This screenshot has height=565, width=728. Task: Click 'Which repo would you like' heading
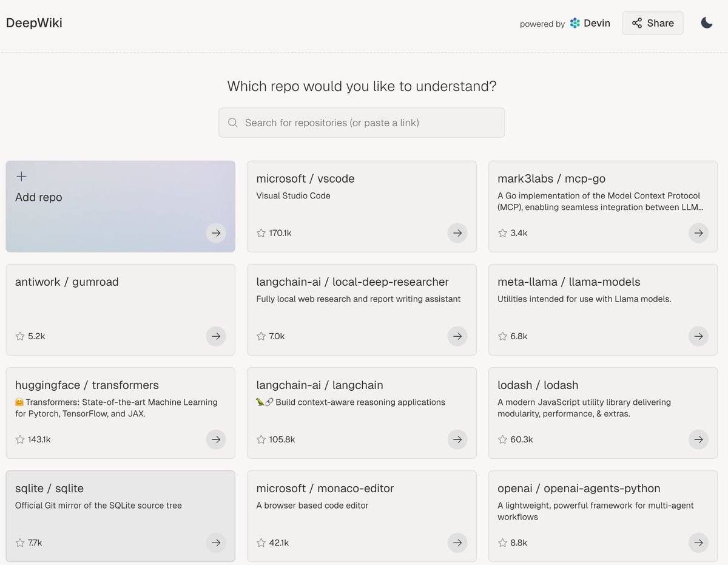(362, 86)
